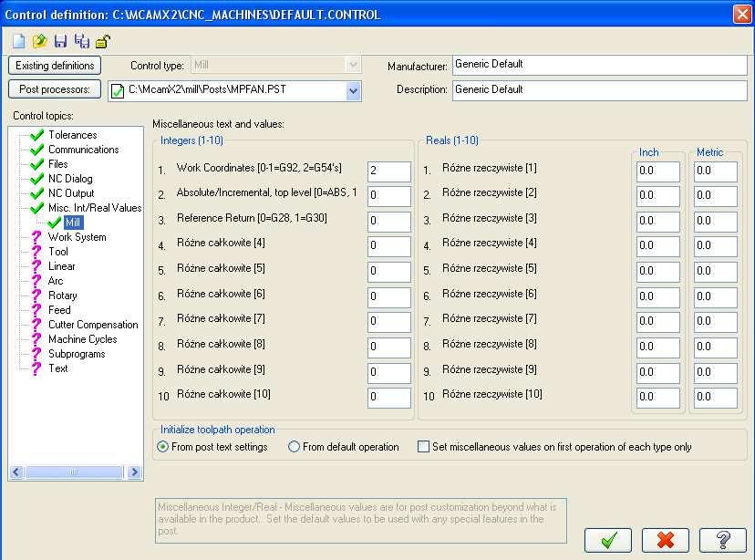
Task: Open the Feed topic
Action: click(59, 309)
